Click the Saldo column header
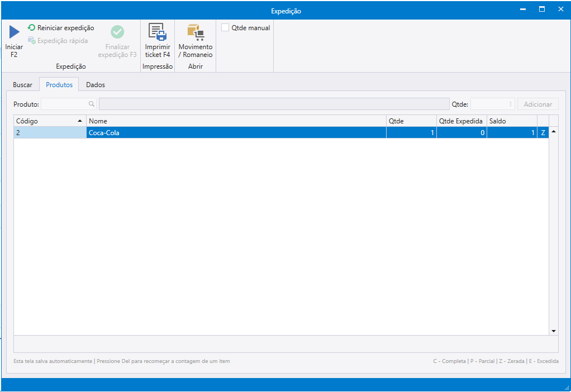 [512, 121]
